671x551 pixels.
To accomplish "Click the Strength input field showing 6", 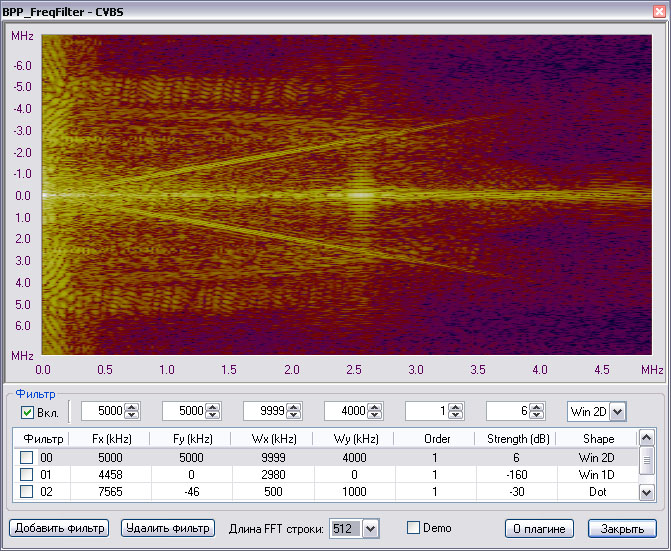I will 508,411.
